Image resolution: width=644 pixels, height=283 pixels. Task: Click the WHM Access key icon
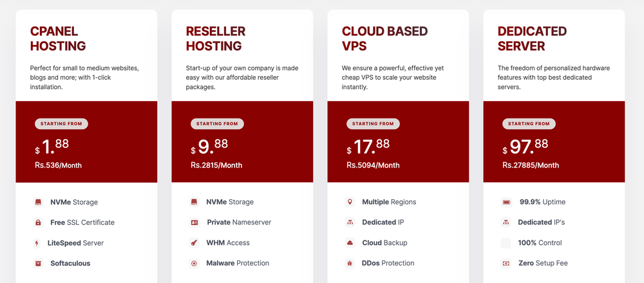pos(194,243)
